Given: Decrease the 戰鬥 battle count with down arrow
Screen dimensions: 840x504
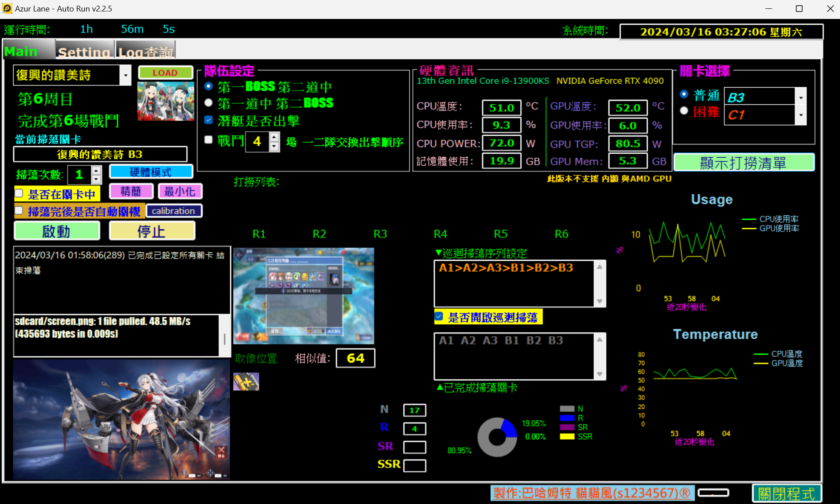Looking at the screenshot, I should [x=274, y=146].
